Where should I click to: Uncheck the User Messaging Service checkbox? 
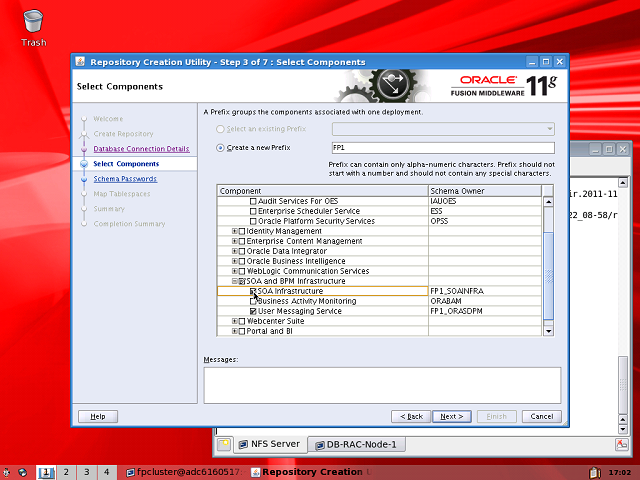[x=253, y=311]
